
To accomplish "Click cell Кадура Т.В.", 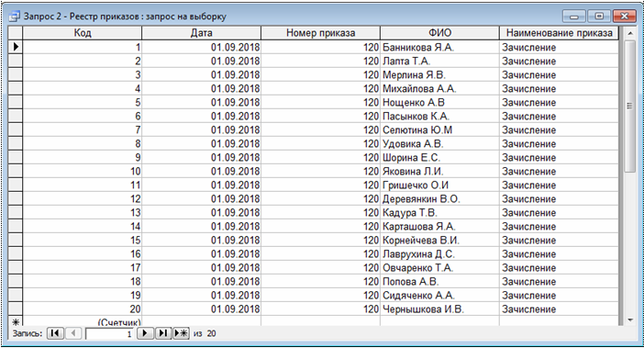I will pyautogui.click(x=439, y=212).
